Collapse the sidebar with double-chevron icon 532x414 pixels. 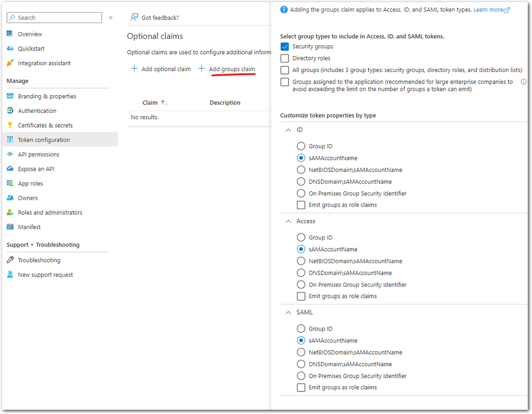[111, 18]
